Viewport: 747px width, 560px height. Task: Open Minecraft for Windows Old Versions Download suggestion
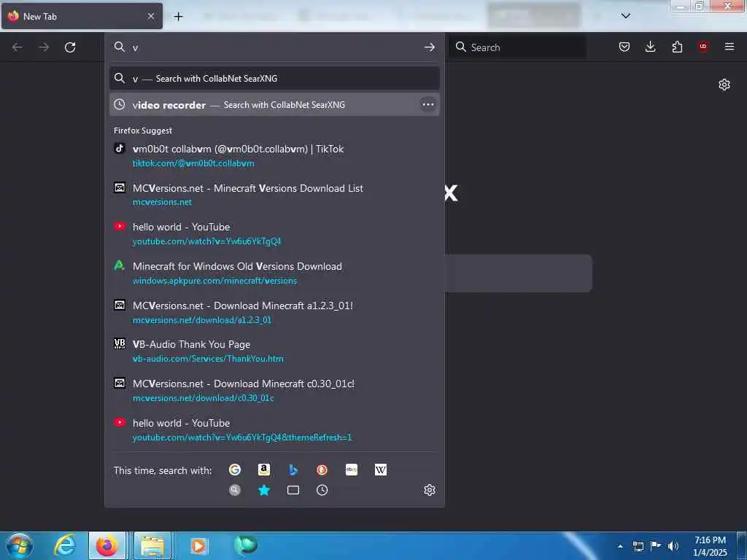click(274, 273)
